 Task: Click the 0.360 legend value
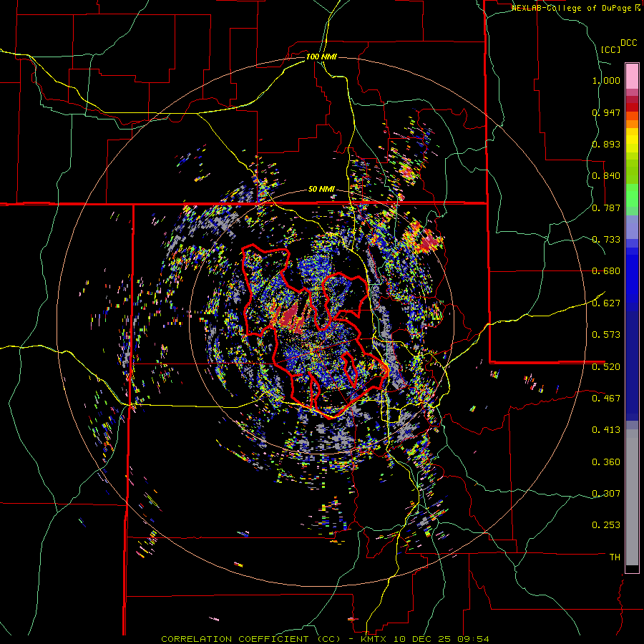[606, 462]
